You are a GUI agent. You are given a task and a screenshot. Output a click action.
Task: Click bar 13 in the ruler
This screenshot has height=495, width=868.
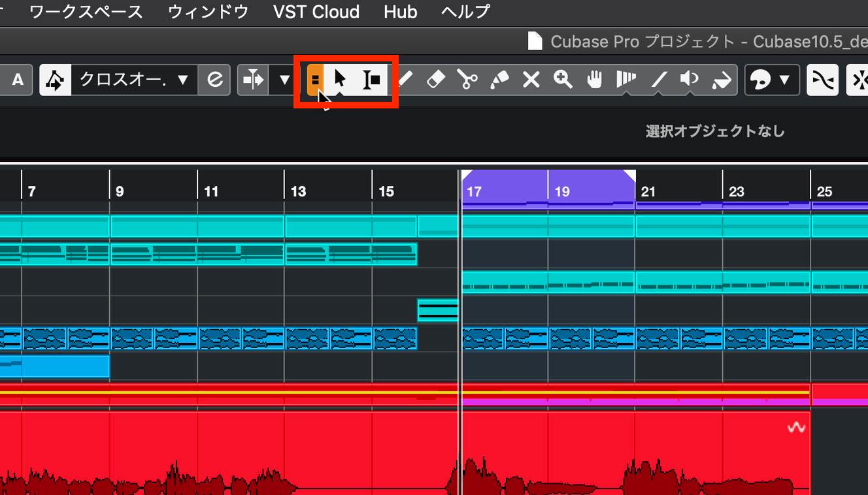(x=299, y=191)
